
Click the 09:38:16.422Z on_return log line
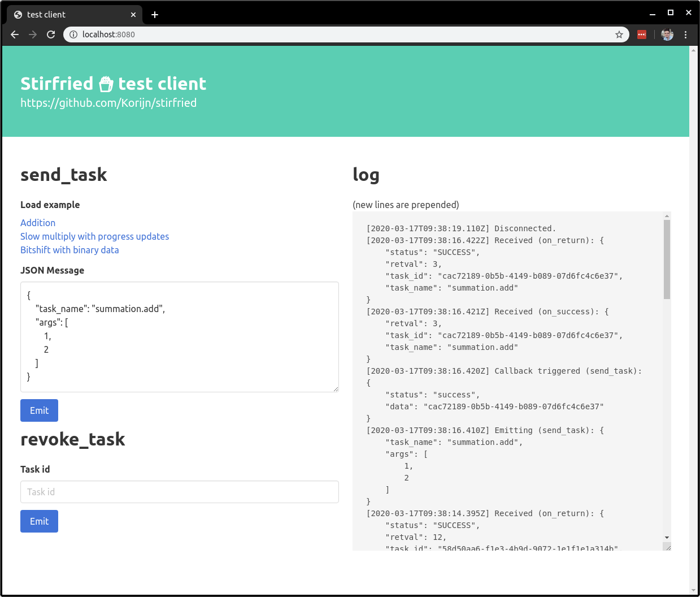[485, 240]
